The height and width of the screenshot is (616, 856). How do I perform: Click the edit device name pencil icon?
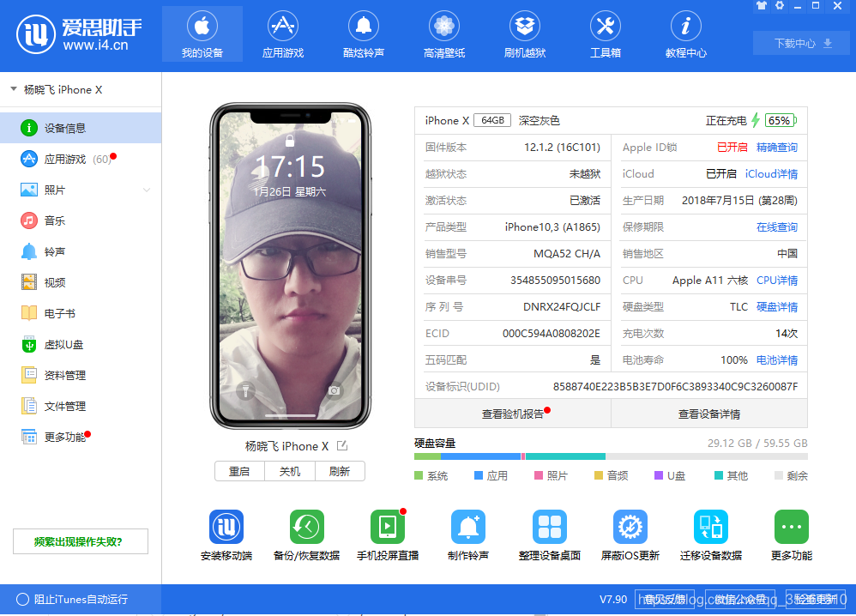tap(342, 446)
